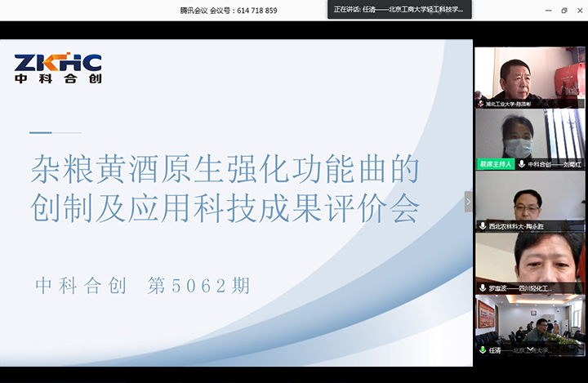The width and height of the screenshot is (588, 383).
Task: Click the ZKHC 中科合创 logo on slide
Action: click(57, 69)
